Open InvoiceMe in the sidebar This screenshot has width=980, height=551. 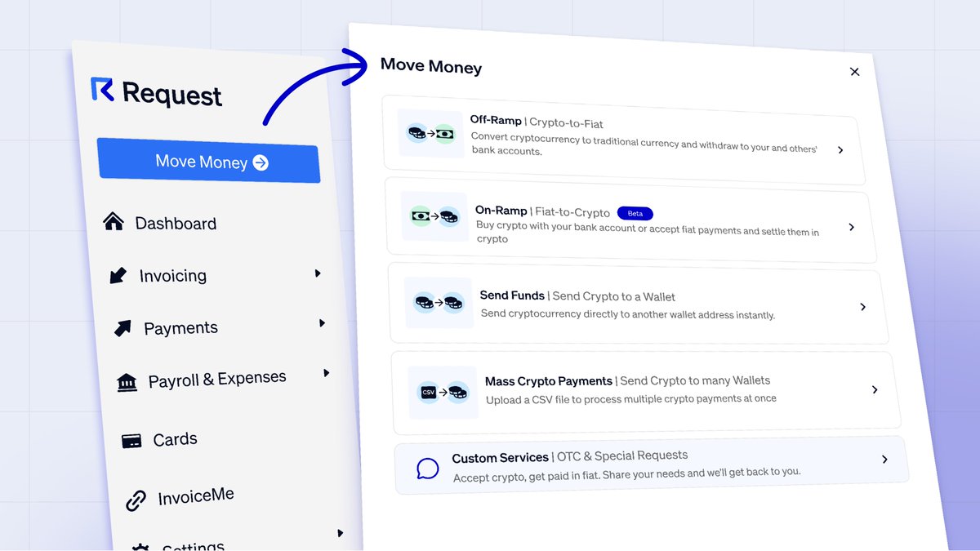pos(196,495)
